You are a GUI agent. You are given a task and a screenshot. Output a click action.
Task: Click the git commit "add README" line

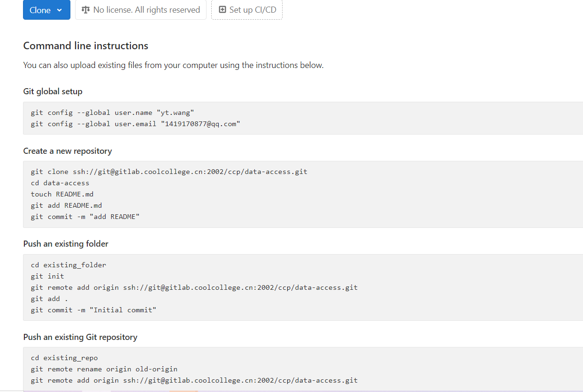(x=85, y=217)
